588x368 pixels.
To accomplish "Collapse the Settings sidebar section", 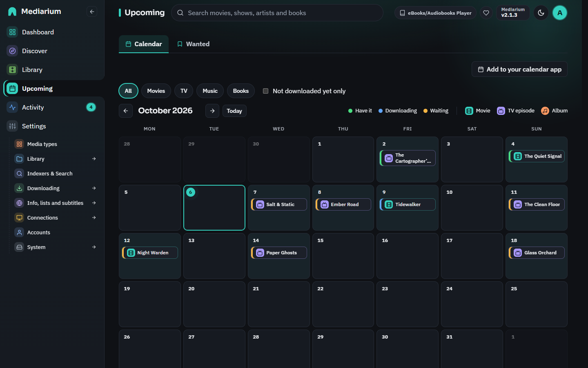I will click(52, 126).
